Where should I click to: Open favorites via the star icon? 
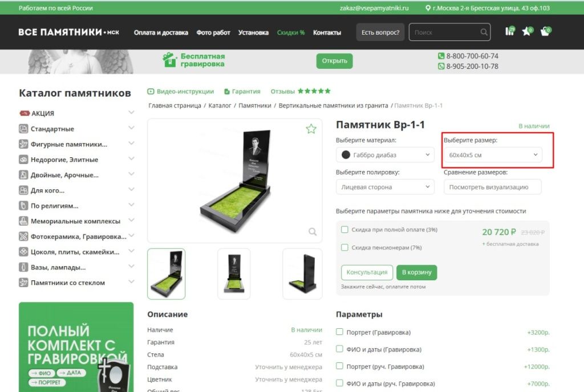pos(528,32)
